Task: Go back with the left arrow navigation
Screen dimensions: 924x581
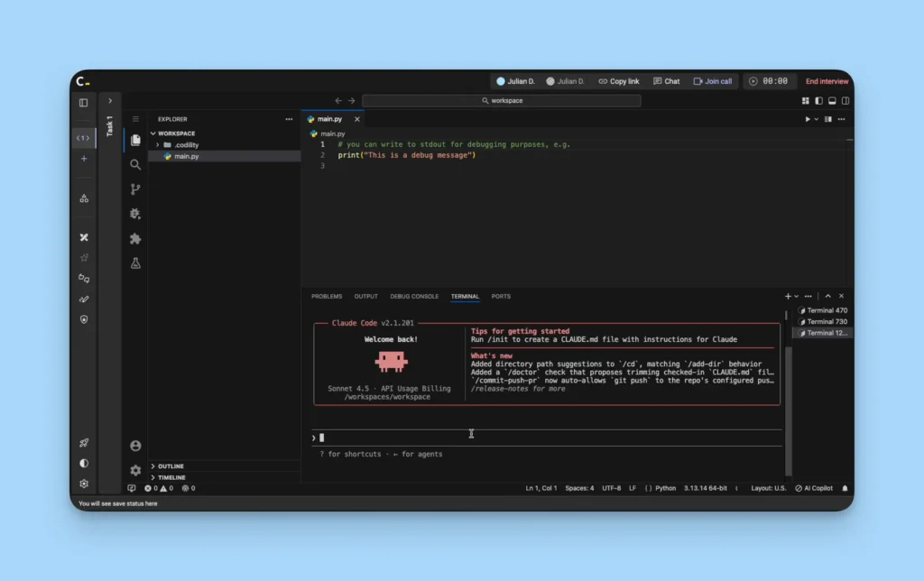Action: tap(338, 101)
